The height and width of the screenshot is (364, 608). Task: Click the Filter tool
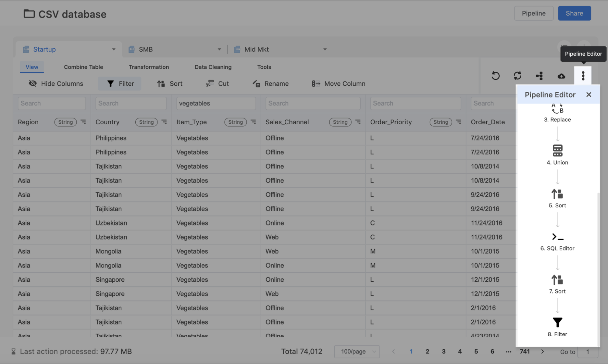[120, 84]
